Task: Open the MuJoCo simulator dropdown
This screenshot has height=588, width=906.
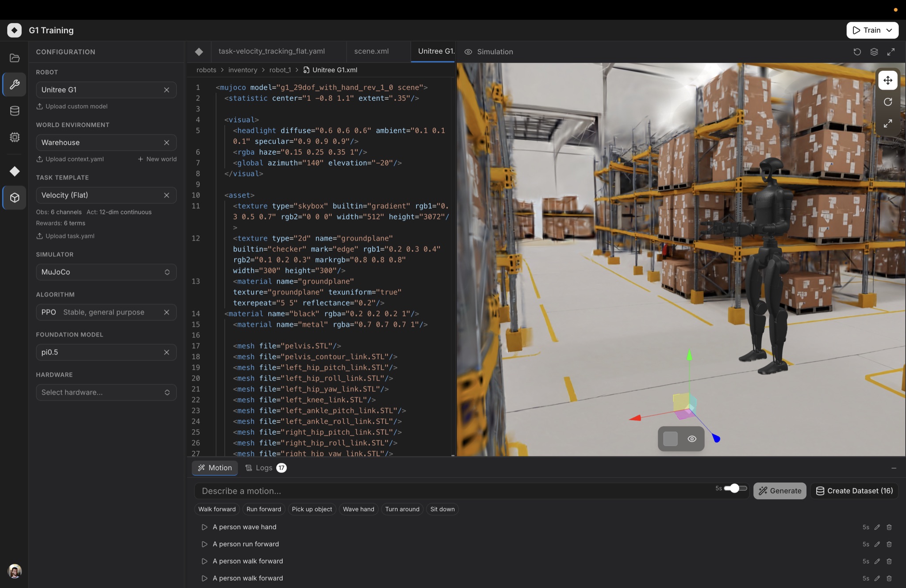Action: [106, 272]
